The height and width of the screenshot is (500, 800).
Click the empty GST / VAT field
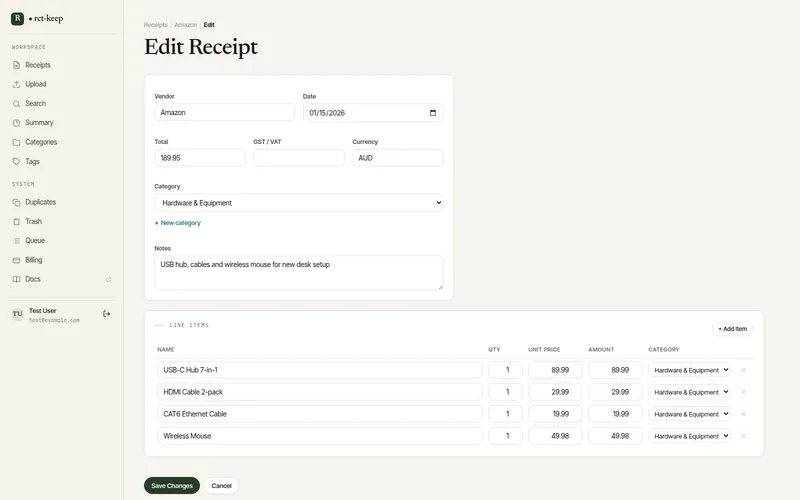[298, 158]
